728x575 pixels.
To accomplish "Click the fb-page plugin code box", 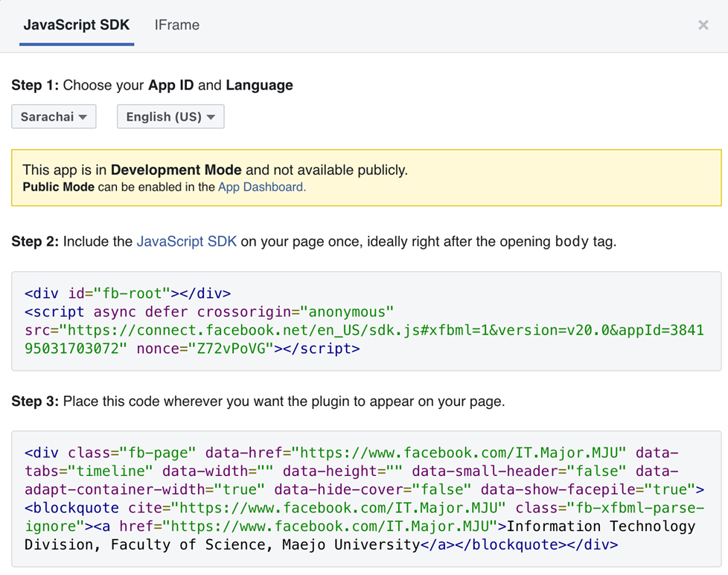I will click(x=366, y=499).
